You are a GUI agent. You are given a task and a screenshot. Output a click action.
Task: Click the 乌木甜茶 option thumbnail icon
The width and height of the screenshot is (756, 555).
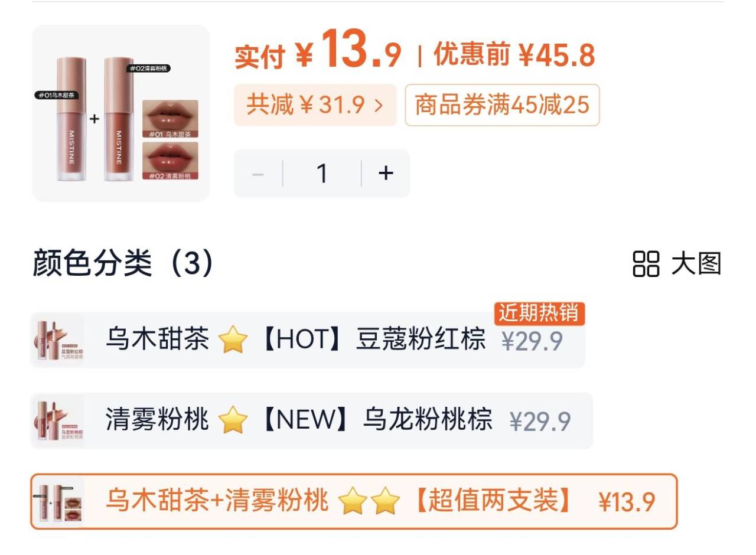(58, 340)
